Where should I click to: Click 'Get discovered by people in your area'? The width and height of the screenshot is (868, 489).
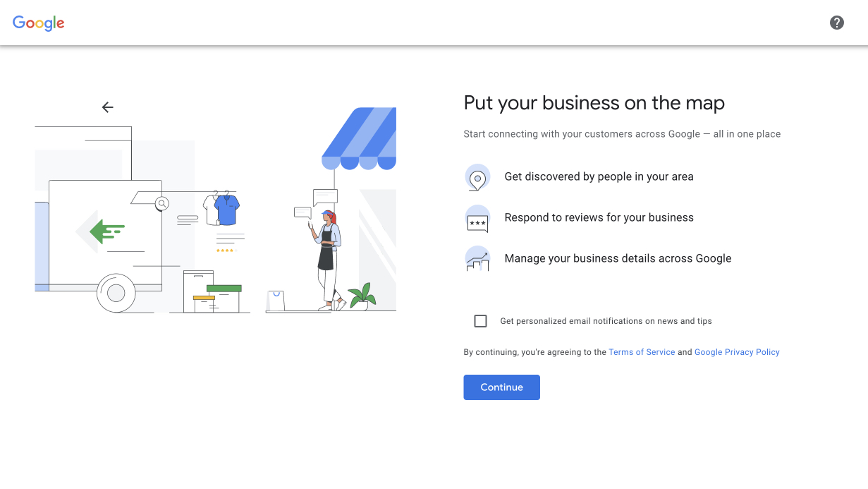599,176
